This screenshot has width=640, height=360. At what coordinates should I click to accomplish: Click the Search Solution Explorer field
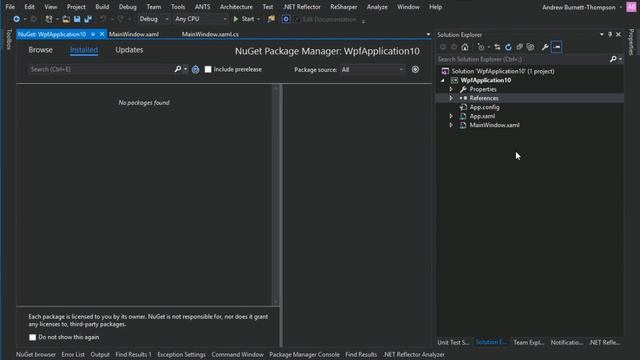pos(522,59)
